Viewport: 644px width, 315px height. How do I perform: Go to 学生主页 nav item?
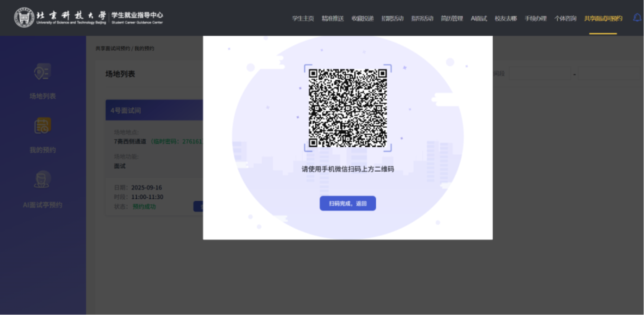(x=303, y=18)
